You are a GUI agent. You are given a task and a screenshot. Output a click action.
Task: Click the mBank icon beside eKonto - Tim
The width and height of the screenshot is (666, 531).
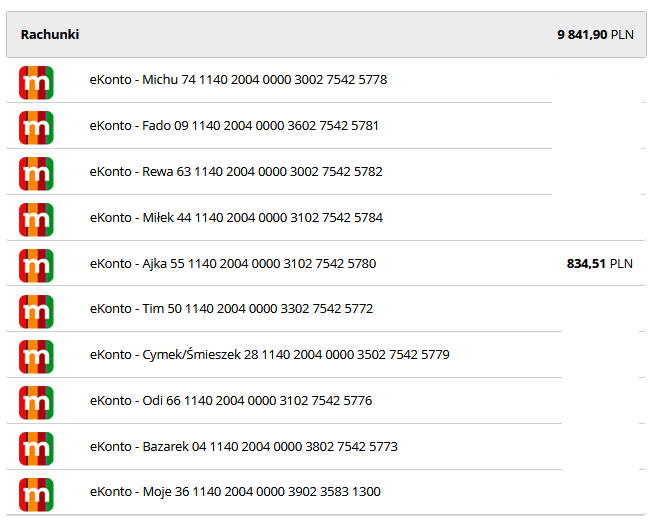point(36,310)
